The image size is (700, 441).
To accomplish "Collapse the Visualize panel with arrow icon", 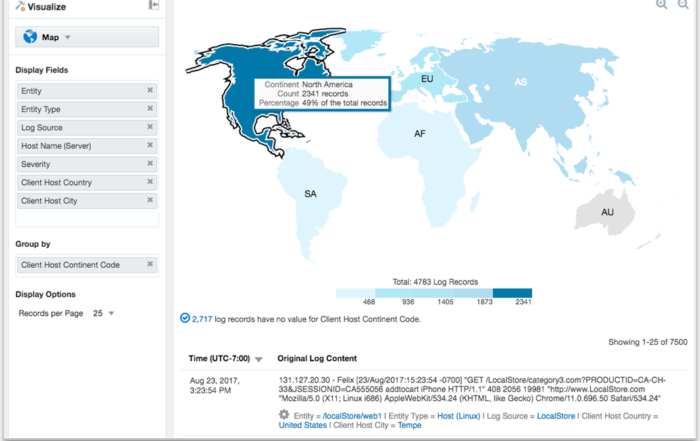I will tap(154, 5).
